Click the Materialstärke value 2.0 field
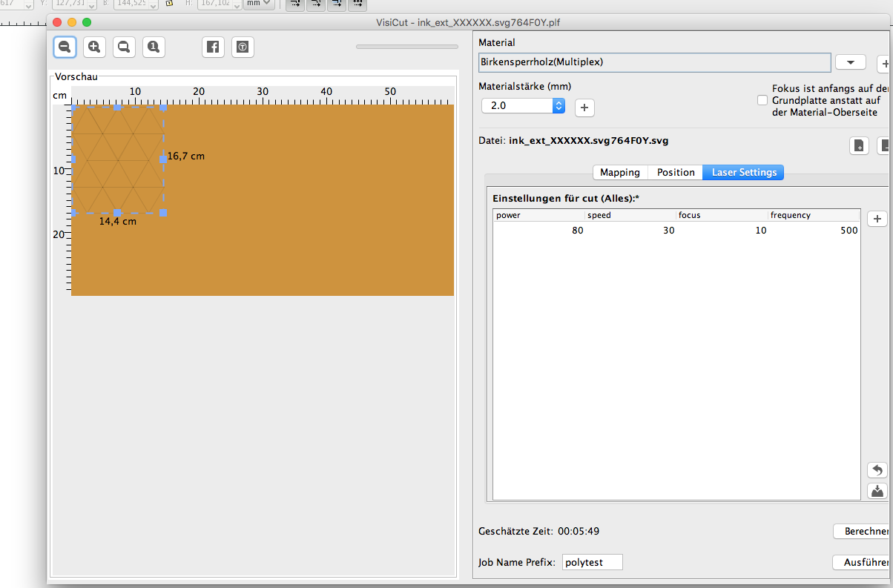The width and height of the screenshot is (893, 588). pyautogui.click(x=517, y=105)
